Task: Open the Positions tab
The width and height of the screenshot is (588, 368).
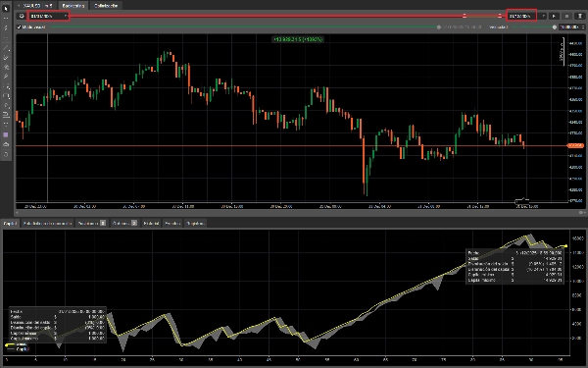Action: tap(91, 223)
